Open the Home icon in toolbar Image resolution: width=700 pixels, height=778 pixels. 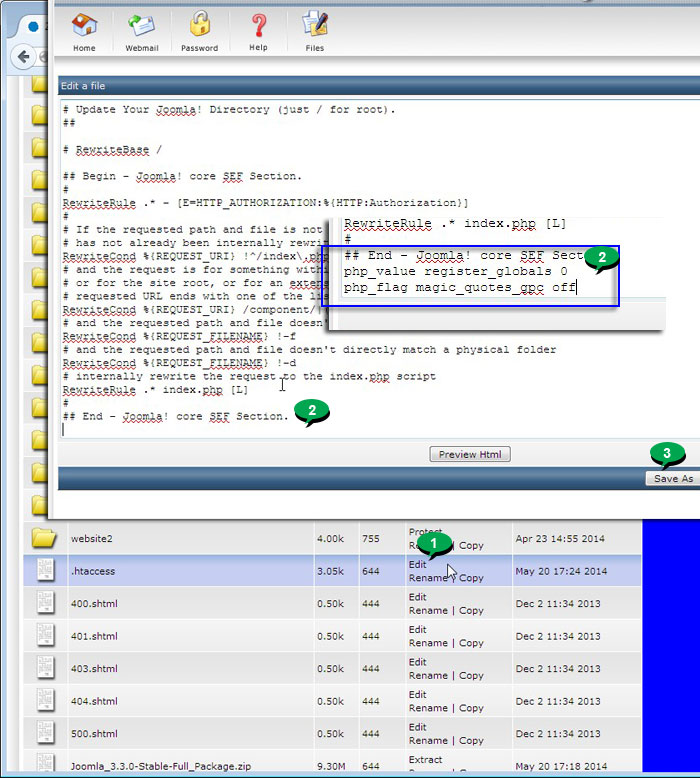click(84, 26)
